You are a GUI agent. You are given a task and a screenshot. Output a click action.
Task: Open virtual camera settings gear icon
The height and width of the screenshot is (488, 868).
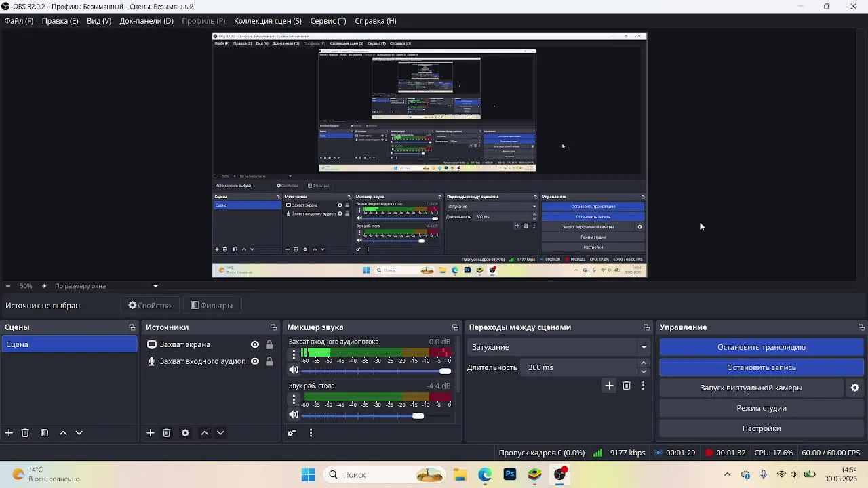tap(855, 388)
